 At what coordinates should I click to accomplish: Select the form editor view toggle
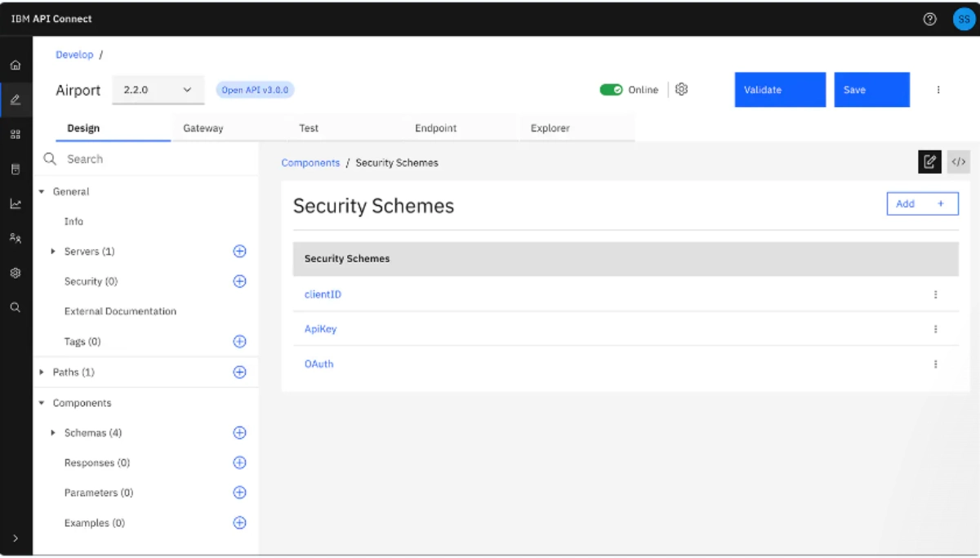coord(930,162)
